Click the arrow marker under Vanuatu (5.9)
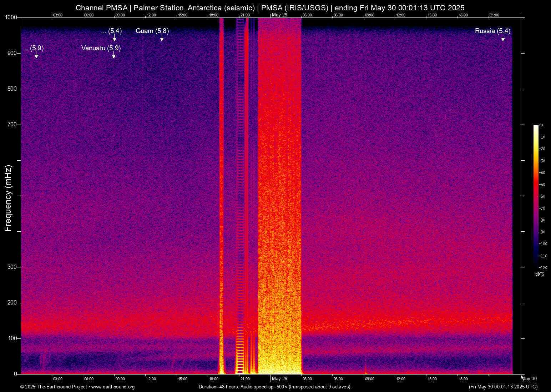The image size is (551, 392). tap(113, 56)
